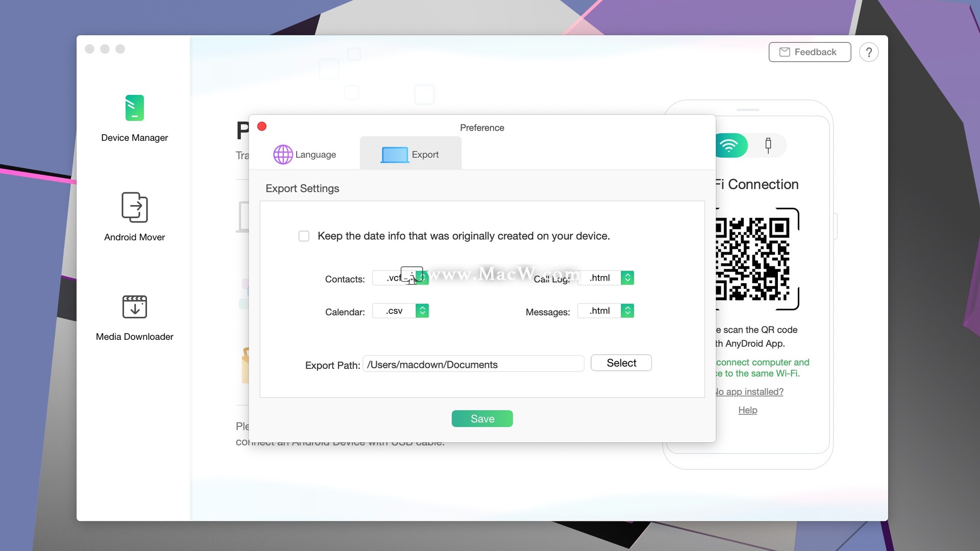The image size is (980, 551).
Task: Save the export preferences
Action: pyautogui.click(x=482, y=419)
